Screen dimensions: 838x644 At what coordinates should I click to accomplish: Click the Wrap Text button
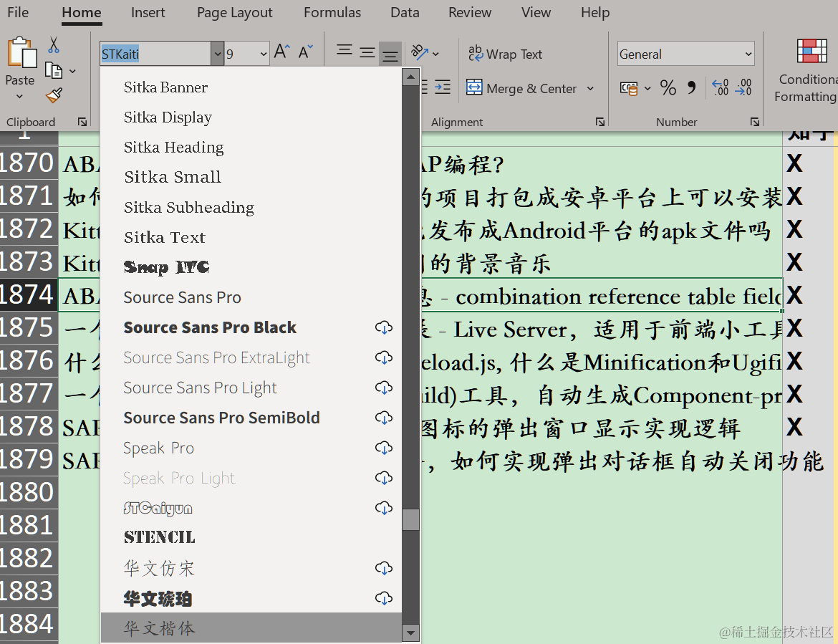505,54
